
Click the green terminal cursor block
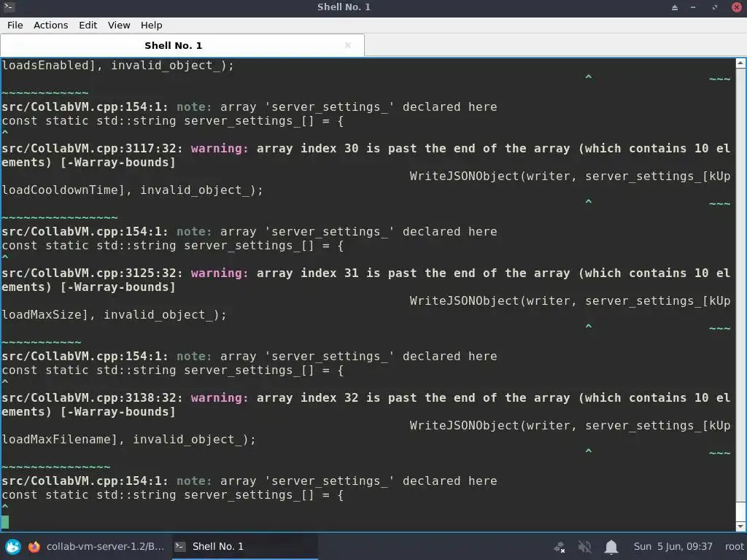5,522
